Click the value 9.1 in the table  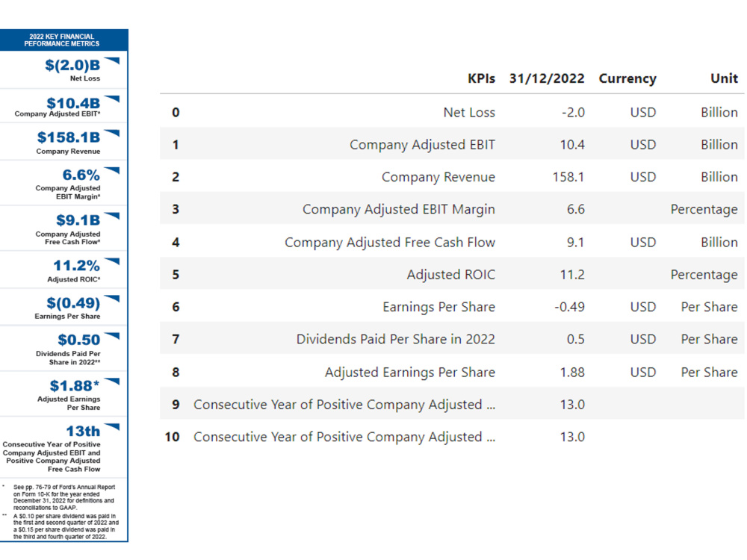[x=575, y=243]
